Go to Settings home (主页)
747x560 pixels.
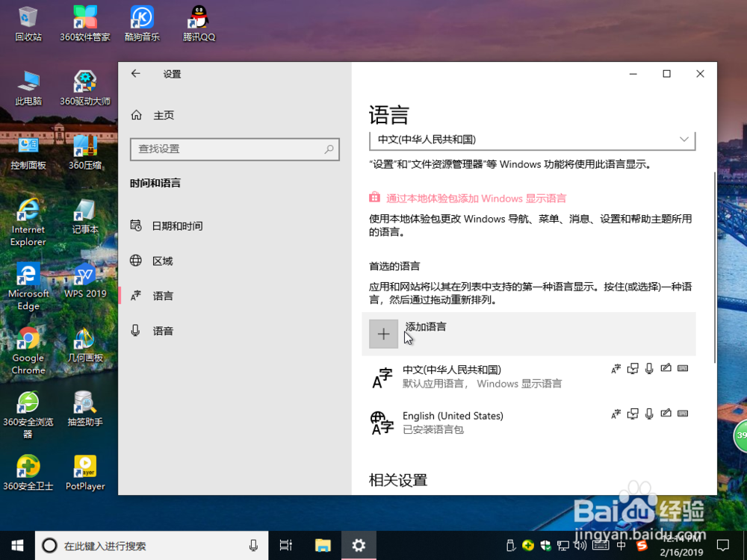[x=152, y=115]
